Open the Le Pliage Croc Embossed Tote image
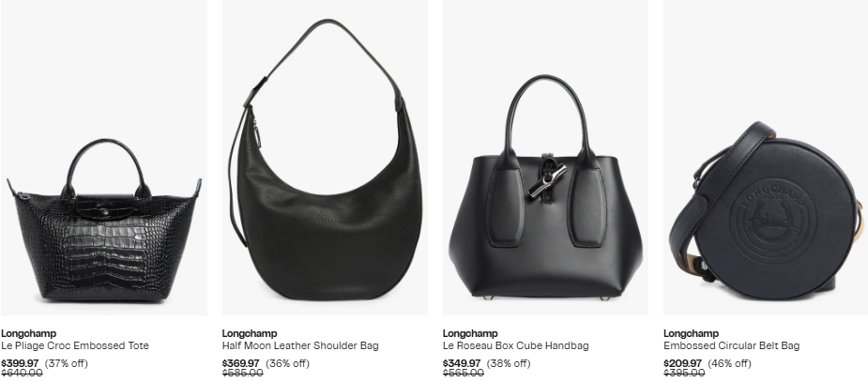 [104, 158]
